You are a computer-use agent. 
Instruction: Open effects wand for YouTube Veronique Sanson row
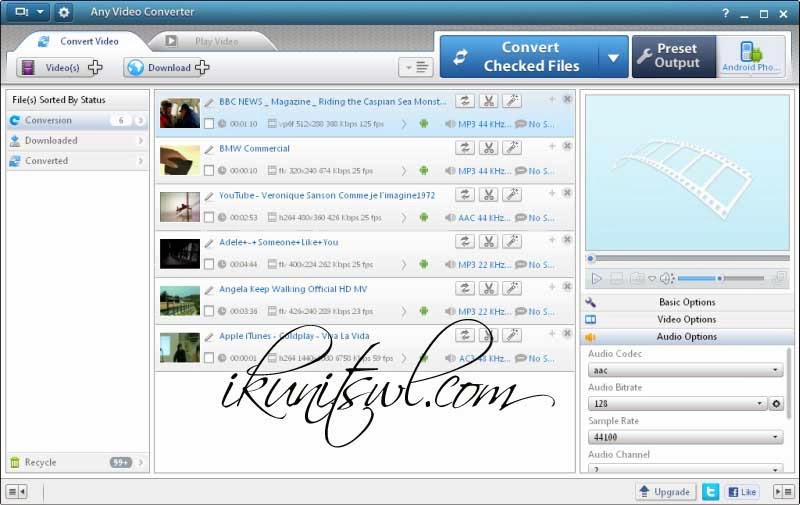coord(512,194)
